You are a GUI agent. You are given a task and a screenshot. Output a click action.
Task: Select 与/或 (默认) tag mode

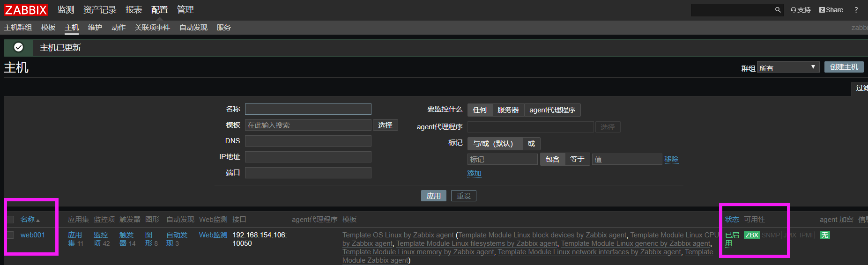tap(495, 144)
